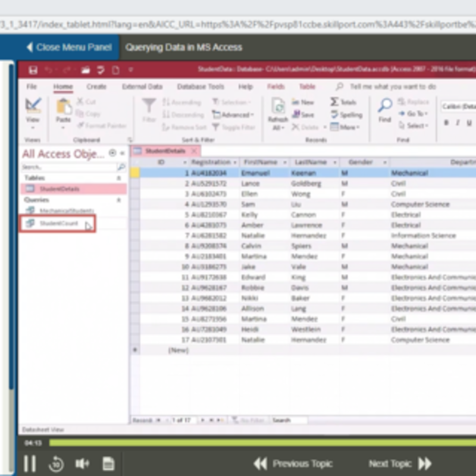The image size is (476, 476).
Task: Sort Ascending in Sort & Filter
Action: (181, 102)
